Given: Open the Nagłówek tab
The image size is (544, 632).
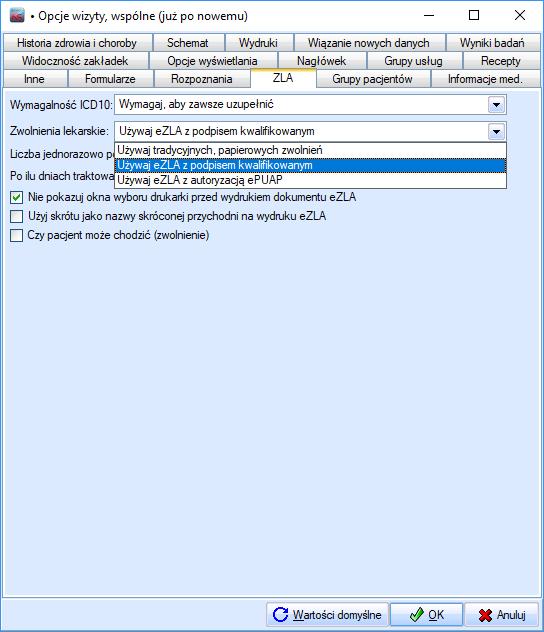Looking at the screenshot, I should 322,61.
